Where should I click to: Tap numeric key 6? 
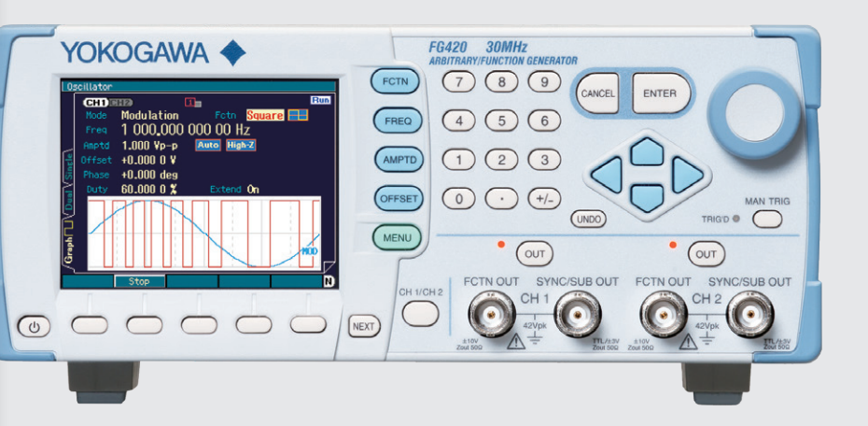tap(544, 121)
